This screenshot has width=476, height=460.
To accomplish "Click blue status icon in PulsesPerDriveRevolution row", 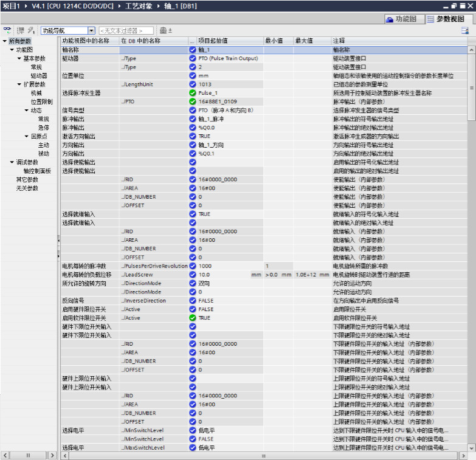I will pyautogui.click(x=193, y=266).
